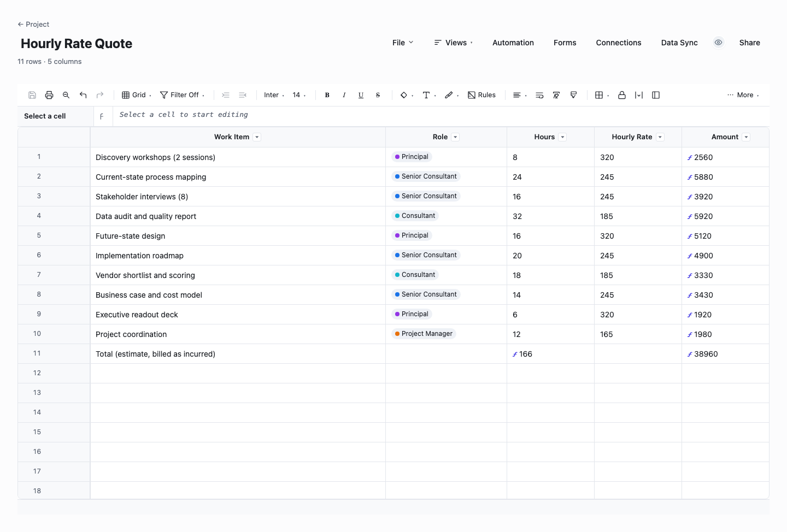This screenshot has height=532, width=787.
Task: Click the wrap text icon
Action: 539,95
